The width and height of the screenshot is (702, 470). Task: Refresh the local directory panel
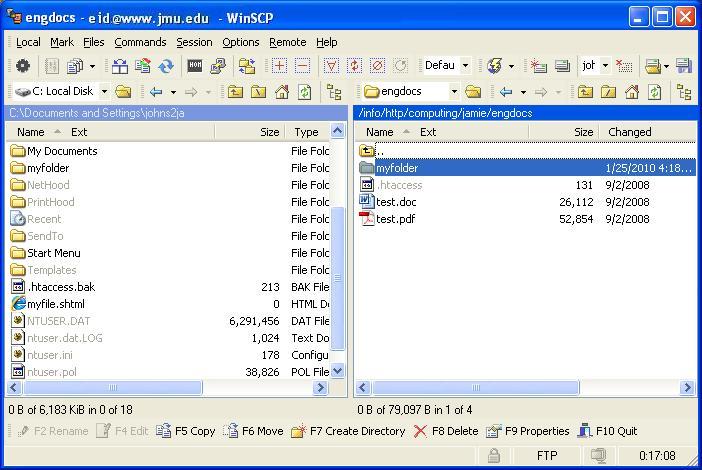click(305, 92)
